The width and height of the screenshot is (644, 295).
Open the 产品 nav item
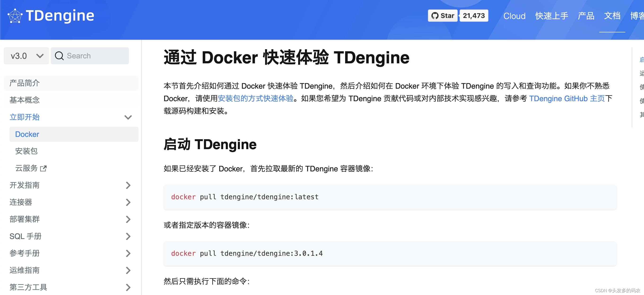(586, 16)
